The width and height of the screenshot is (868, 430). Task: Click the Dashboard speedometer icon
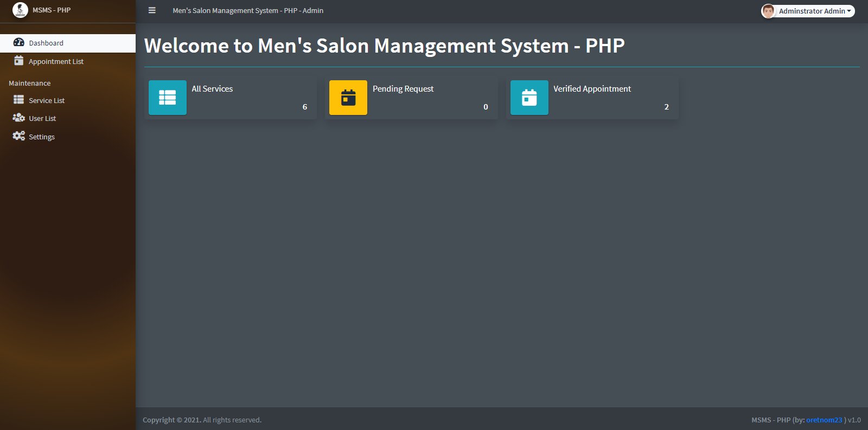pyautogui.click(x=19, y=42)
